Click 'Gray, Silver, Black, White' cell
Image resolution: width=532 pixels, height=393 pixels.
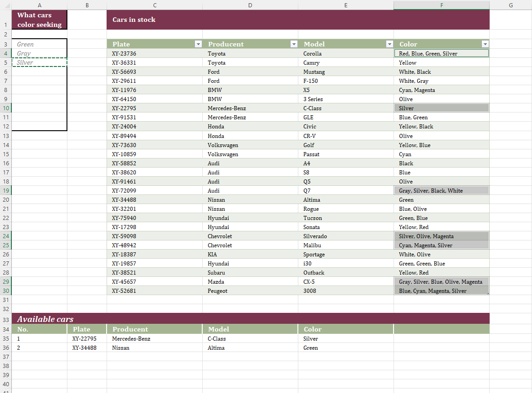(x=441, y=190)
